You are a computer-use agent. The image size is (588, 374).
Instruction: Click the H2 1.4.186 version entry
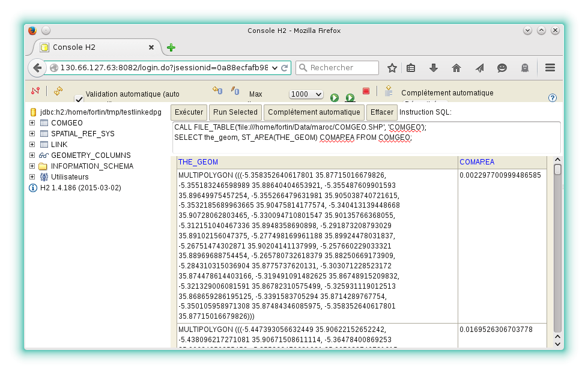[x=80, y=188]
